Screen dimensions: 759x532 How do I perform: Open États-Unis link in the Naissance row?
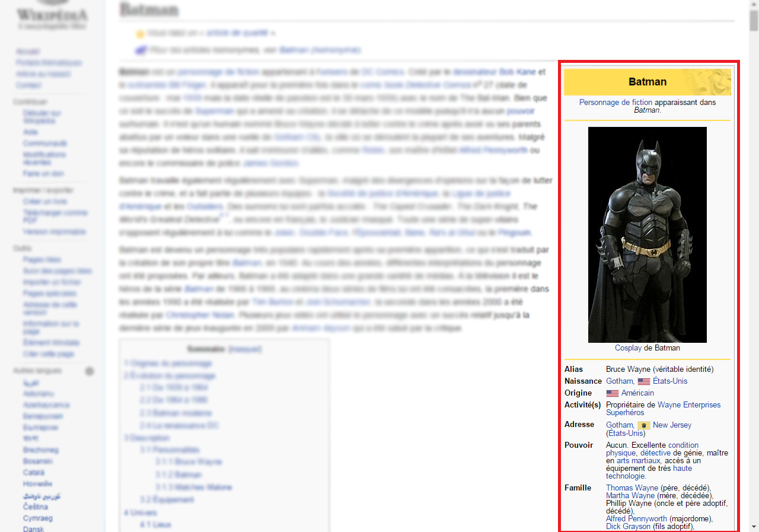tap(670, 381)
